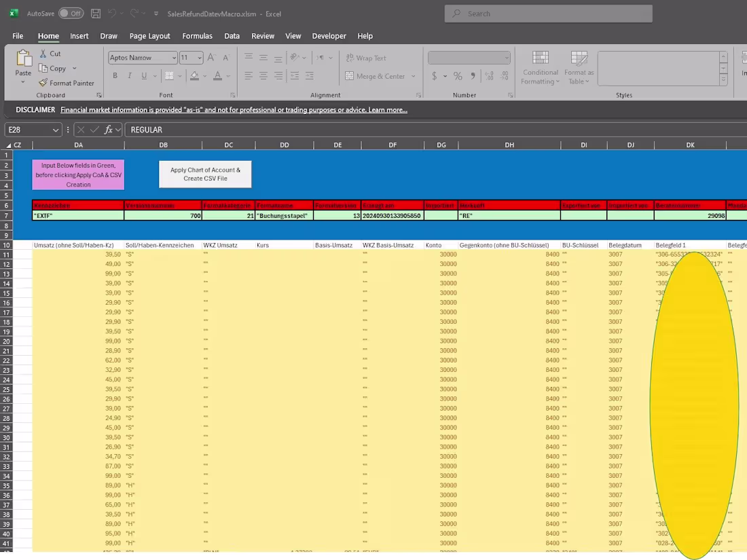Image resolution: width=747 pixels, height=560 pixels.
Task: Open the Aptos Narrow font dropdown
Action: click(x=174, y=58)
